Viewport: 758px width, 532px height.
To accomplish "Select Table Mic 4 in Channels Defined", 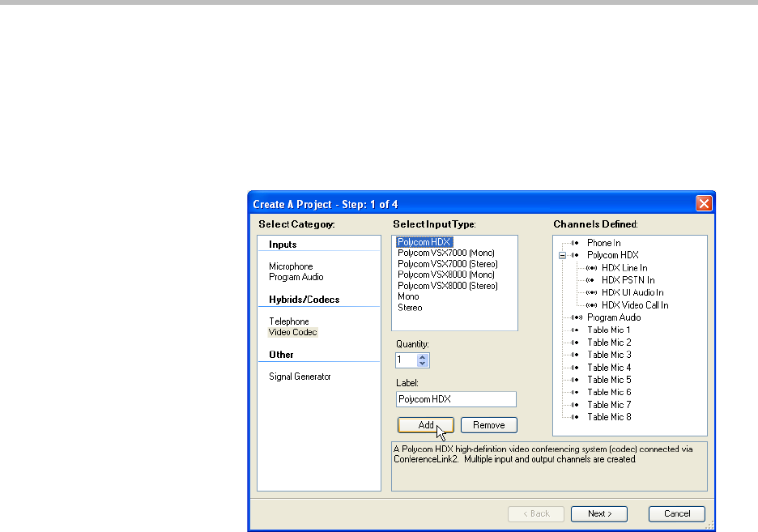I will click(609, 368).
